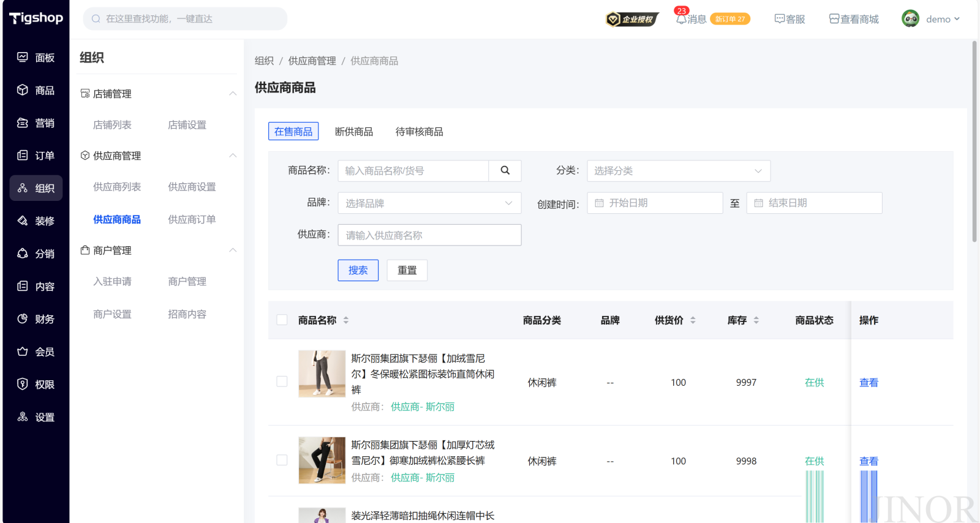Sort by 供货价 column arrows
Screen dimensions: 980x523
[x=693, y=320]
